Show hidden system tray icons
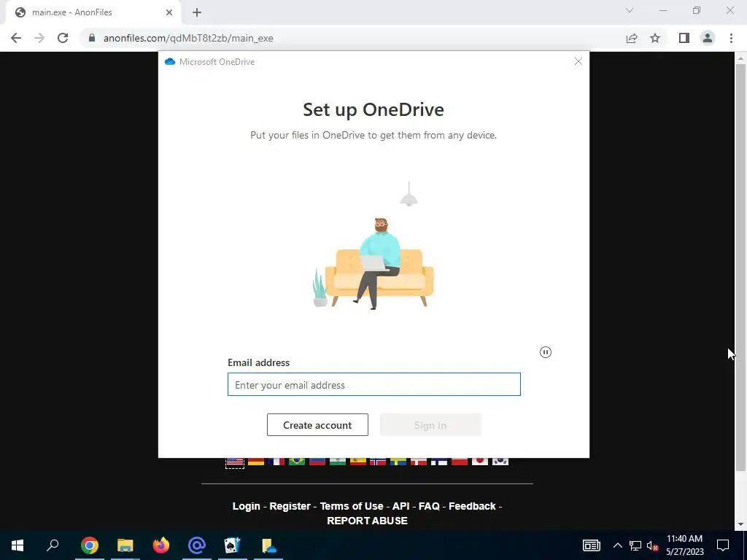This screenshot has width=747, height=560. [x=617, y=545]
